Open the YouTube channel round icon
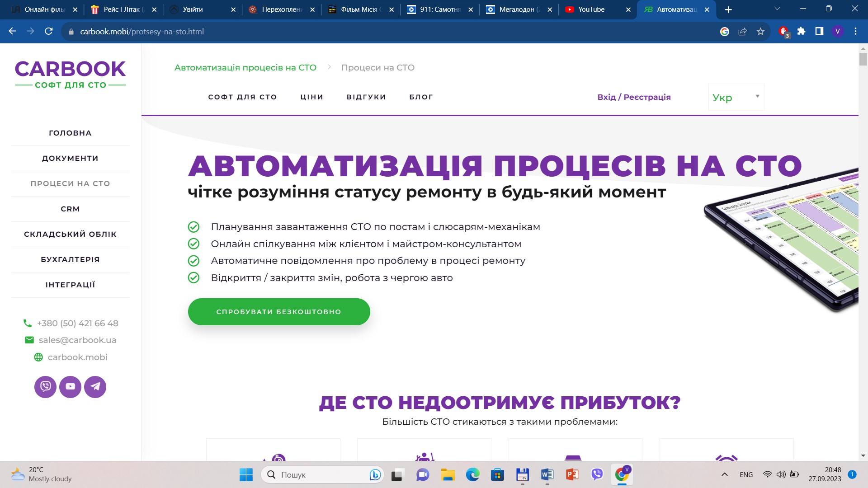868x488 pixels. (70, 387)
